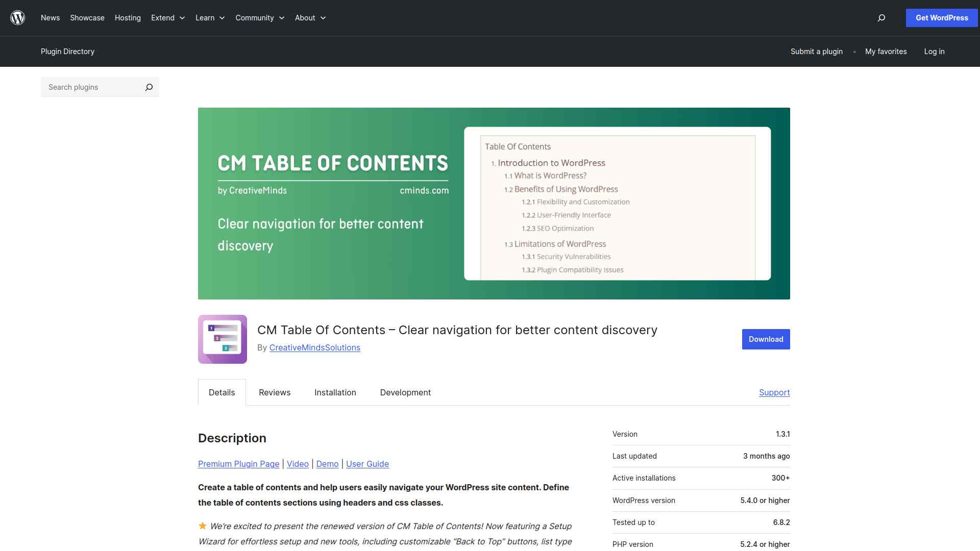This screenshot has height=551, width=980.
Task: Click the '3 months ago' last updated value
Action: coord(767,456)
